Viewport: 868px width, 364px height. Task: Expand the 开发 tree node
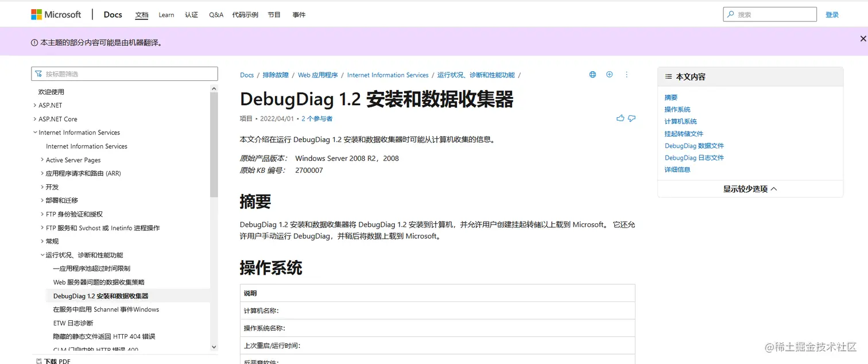click(x=42, y=187)
